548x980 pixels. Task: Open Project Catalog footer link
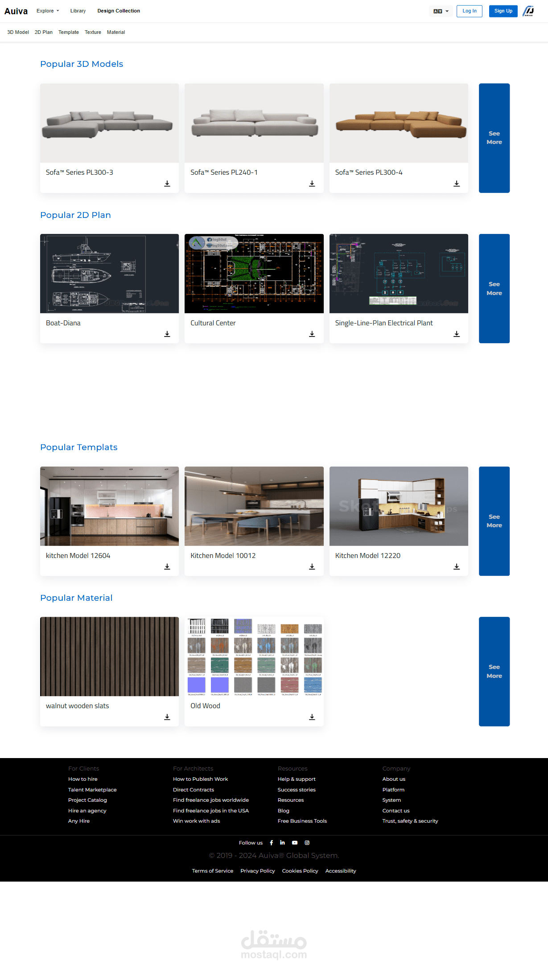pos(87,800)
